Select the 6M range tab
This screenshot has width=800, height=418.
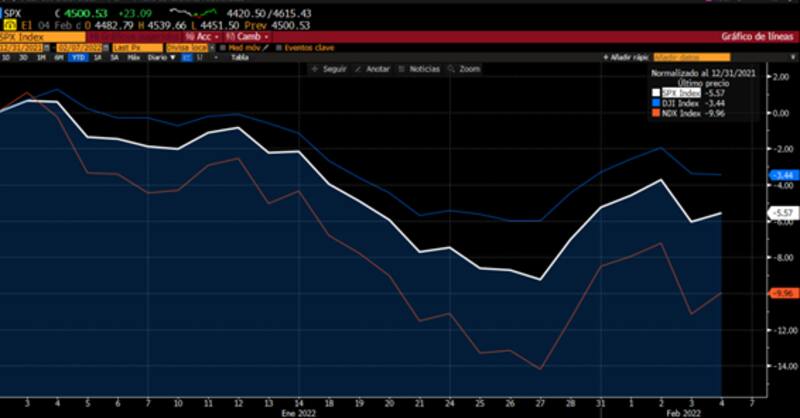point(58,58)
